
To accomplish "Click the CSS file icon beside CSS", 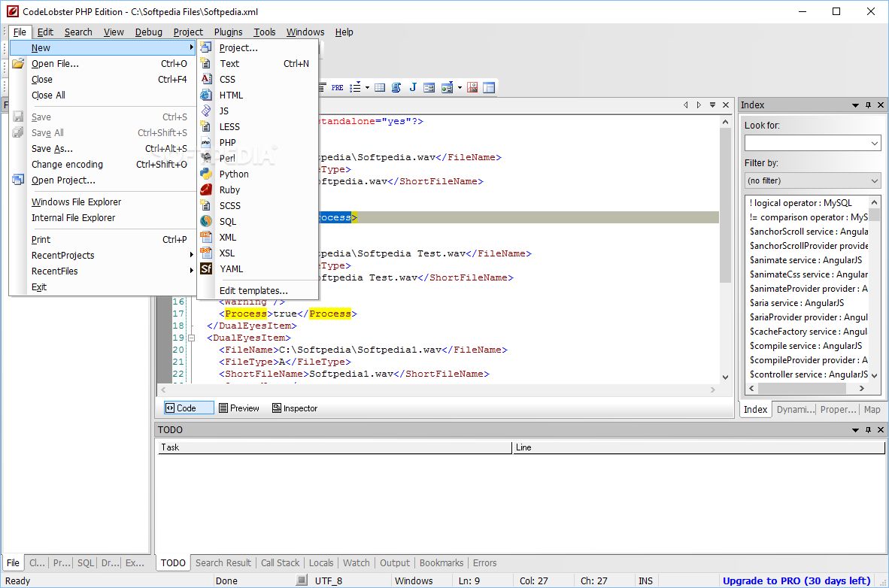I will click(206, 80).
